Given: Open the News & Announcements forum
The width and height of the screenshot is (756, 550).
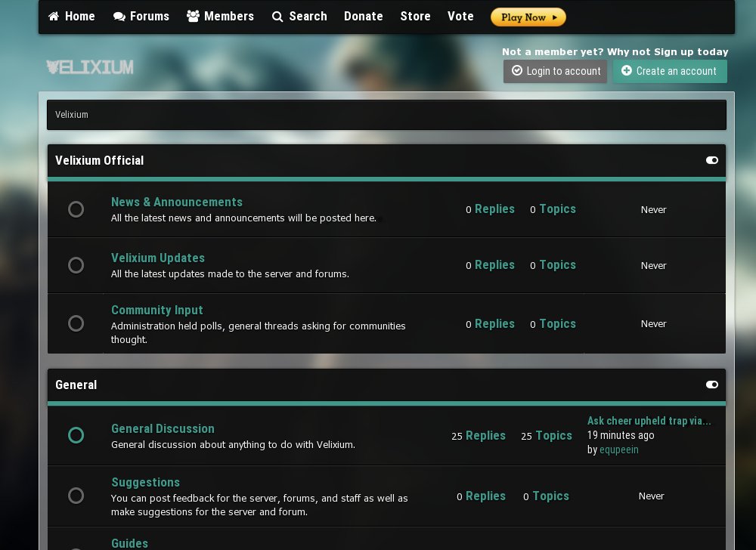Looking at the screenshot, I should [x=177, y=202].
